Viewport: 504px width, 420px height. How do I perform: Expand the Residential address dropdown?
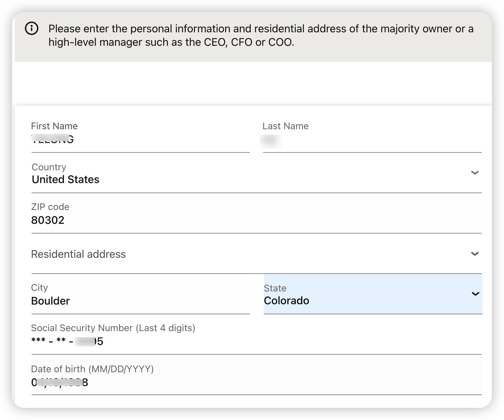[x=236, y=254]
